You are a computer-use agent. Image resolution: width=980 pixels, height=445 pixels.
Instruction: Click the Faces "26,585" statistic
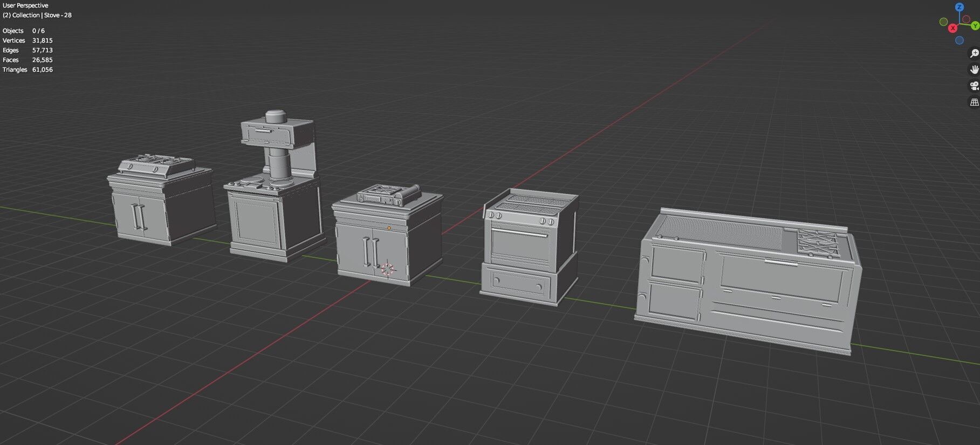point(43,60)
